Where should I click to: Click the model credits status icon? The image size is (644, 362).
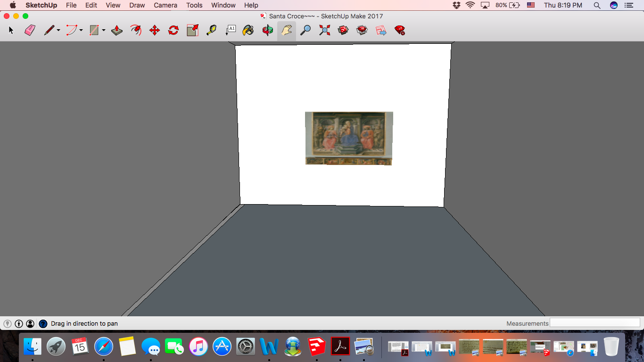(x=19, y=324)
